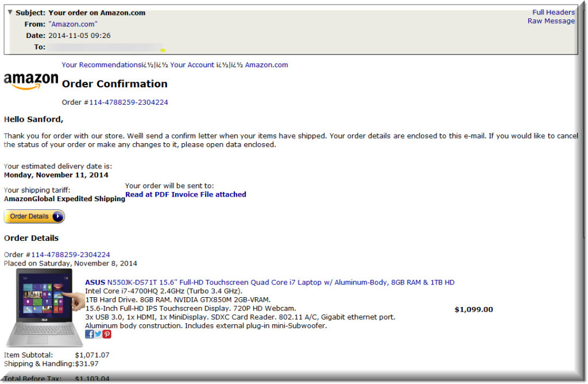Collapse the header triangle beside Subject
The width and height of the screenshot is (588, 384).
coord(10,12)
